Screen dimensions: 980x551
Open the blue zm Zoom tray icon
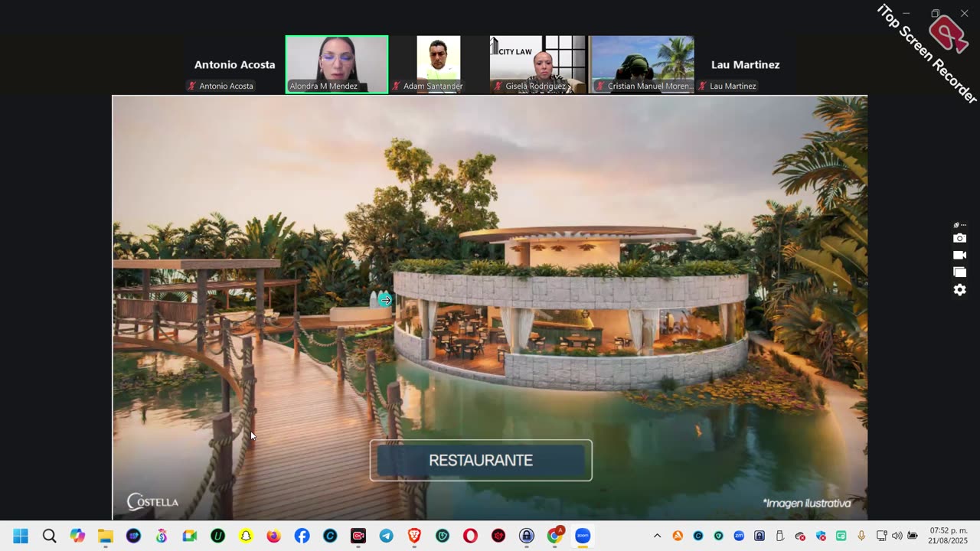tap(739, 536)
